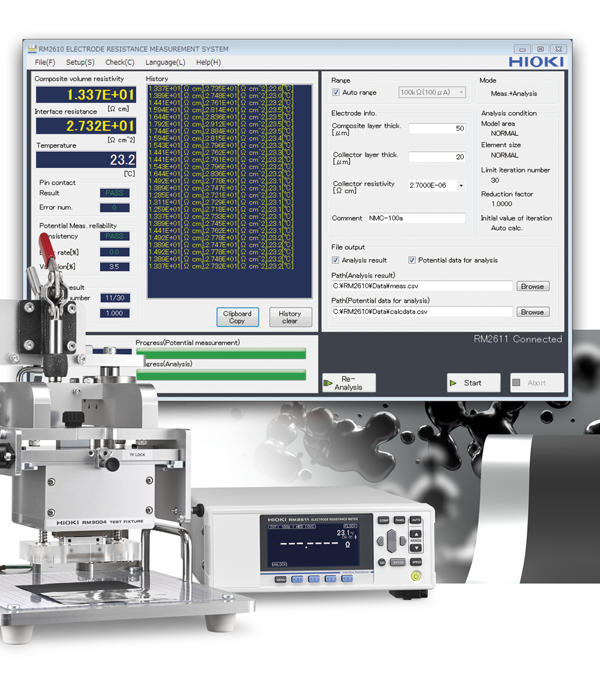Click the Collector layer thick. input field
The image size is (600, 694).
pyautogui.click(x=437, y=157)
